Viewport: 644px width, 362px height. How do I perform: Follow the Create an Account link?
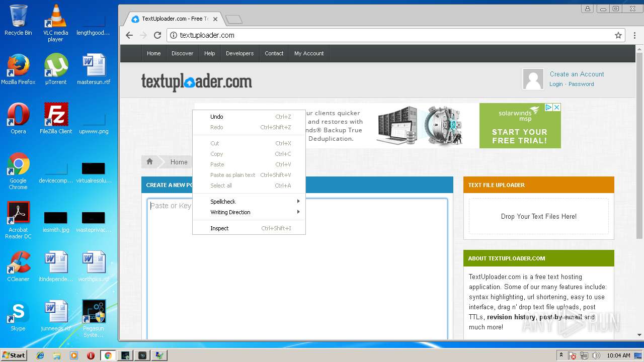577,74
